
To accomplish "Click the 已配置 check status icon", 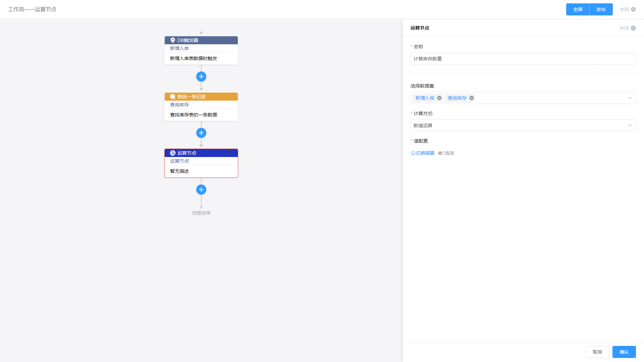I will tap(440, 153).
